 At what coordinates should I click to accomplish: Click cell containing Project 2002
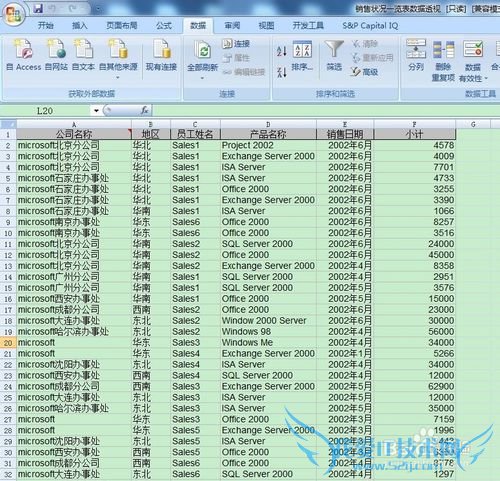[x=268, y=145]
